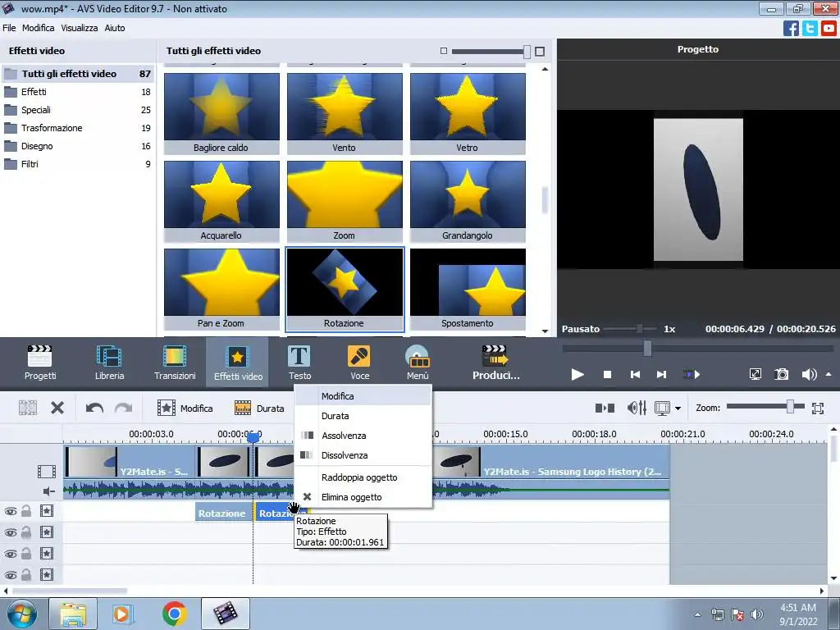This screenshot has width=840, height=630.
Task: Open the Twitter icon link
Action: click(x=810, y=28)
